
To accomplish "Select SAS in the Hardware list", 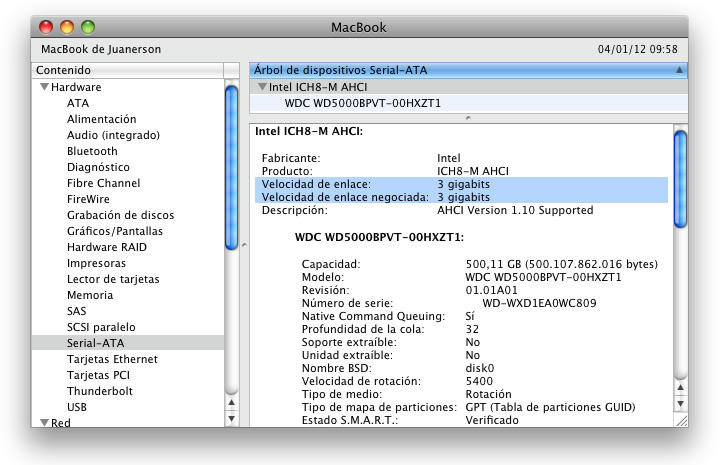I will tap(77, 311).
